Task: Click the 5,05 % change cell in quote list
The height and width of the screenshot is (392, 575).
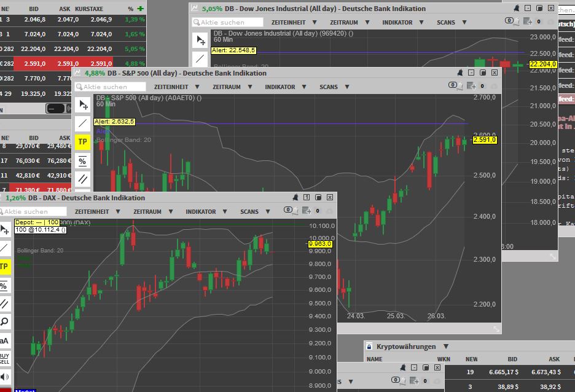Action: tap(135, 49)
